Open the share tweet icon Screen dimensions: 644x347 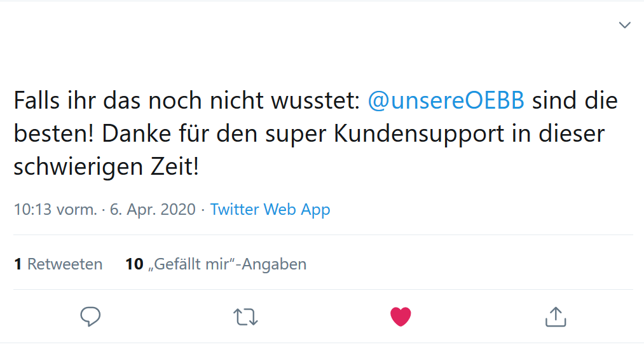click(x=556, y=316)
